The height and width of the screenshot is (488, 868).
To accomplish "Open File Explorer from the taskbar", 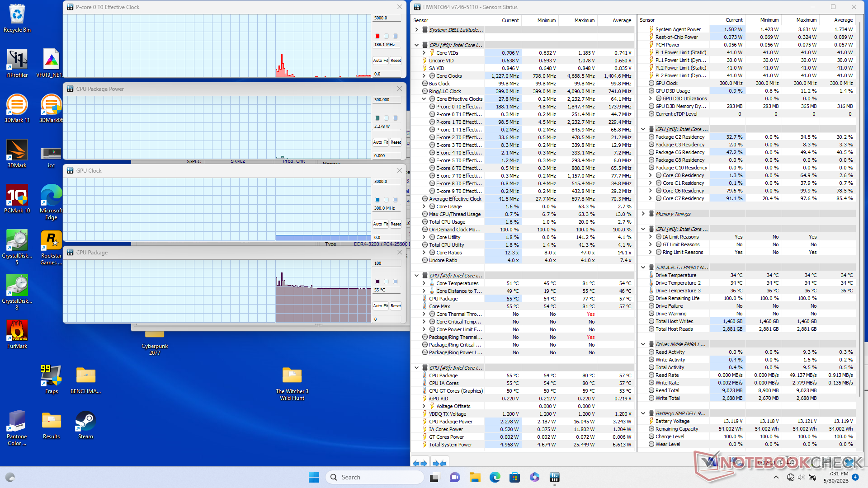I will tap(475, 477).
